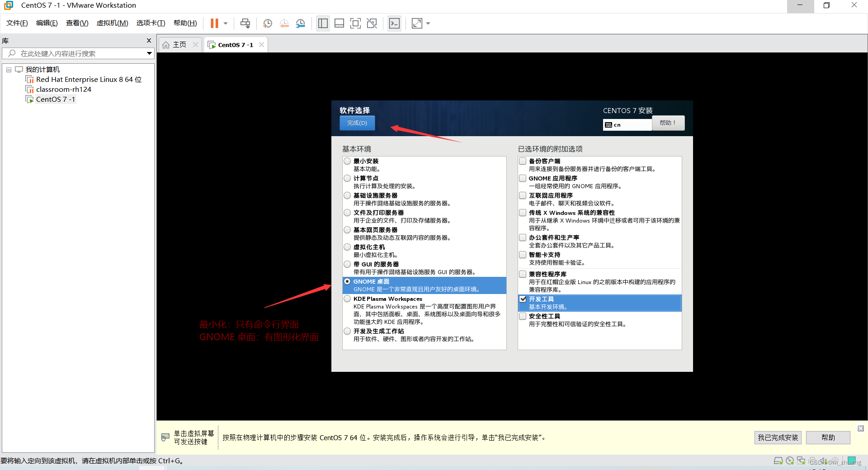Screen dimensions: 868x470
Task: Click the stretch guest display icon
Action: point(417,23)
